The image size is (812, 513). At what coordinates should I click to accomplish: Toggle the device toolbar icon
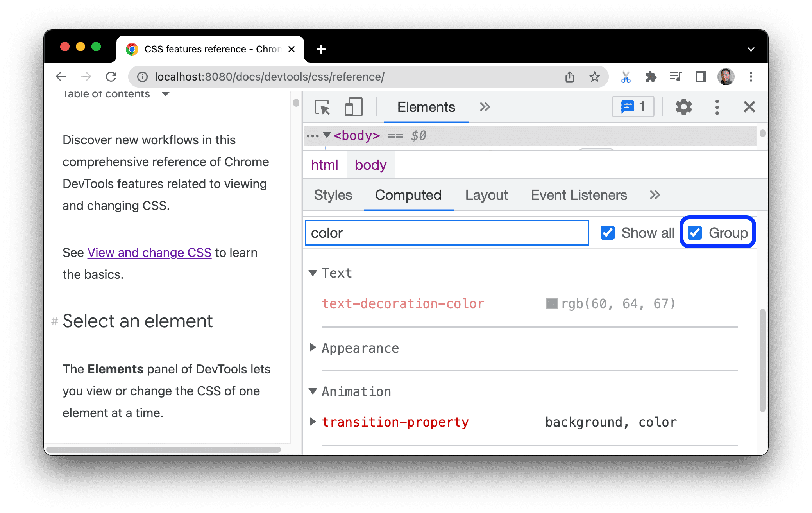click(354, 107)
